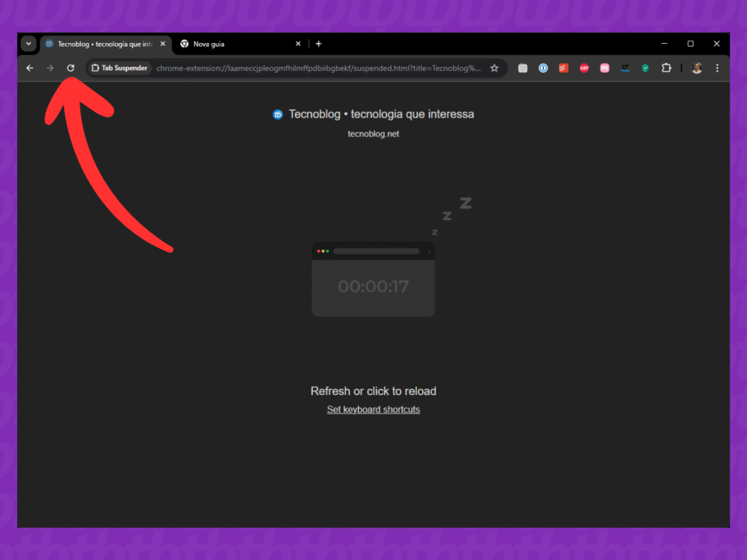Open a new tab with the plus button
Screen dimensions: 747x560
(319, 44)
